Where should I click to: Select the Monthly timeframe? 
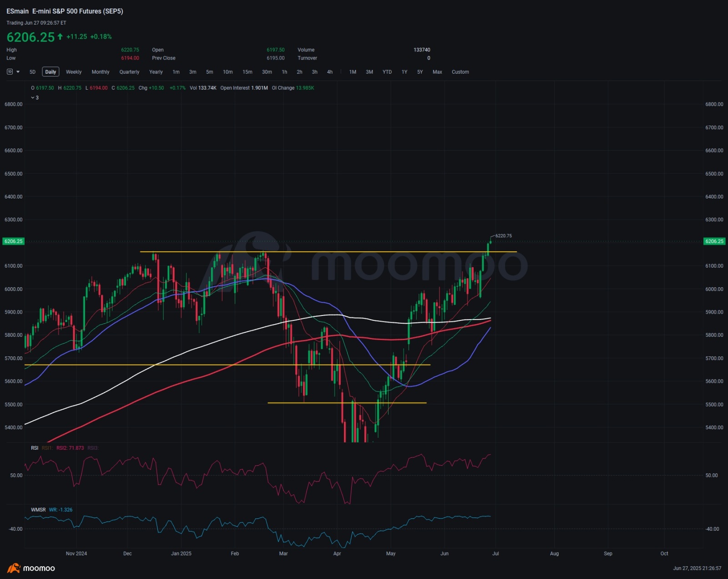coord(101,72)
